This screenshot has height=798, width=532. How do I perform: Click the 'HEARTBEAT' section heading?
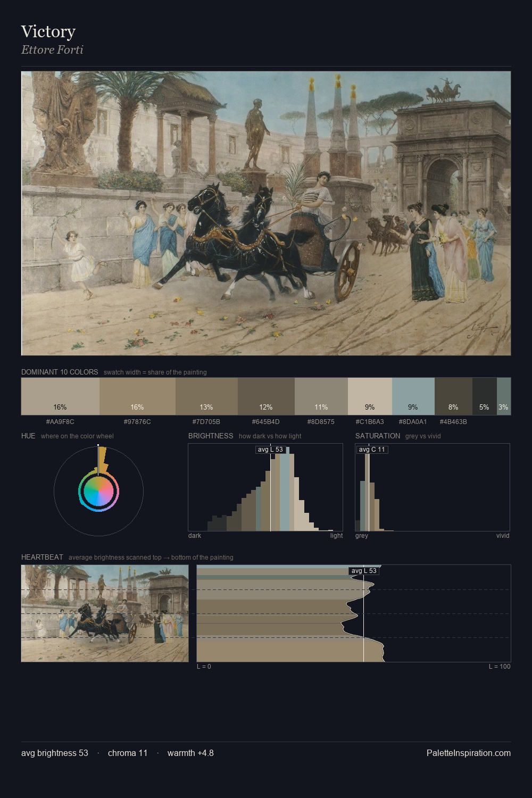pos(42,557)
